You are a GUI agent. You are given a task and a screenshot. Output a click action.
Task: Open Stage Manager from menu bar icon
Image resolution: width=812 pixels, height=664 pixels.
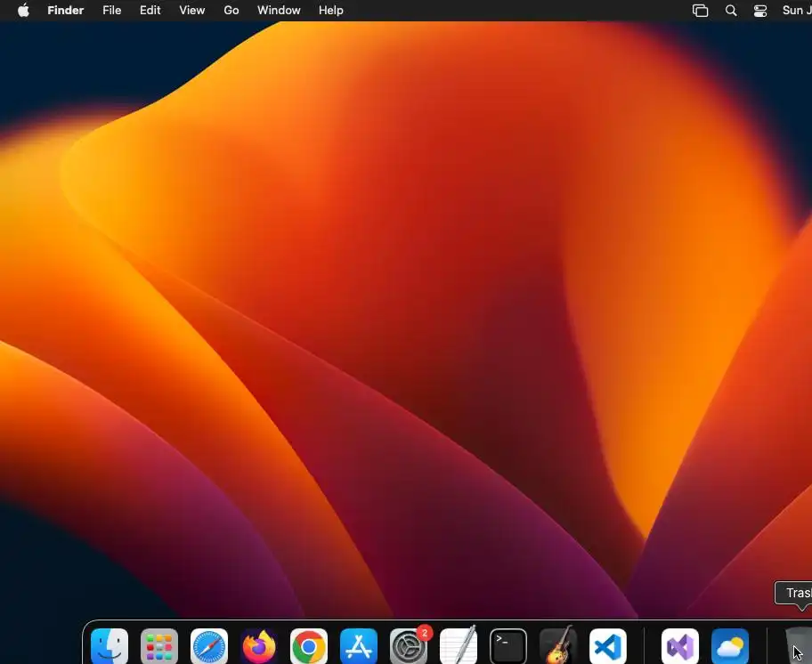(x=700, y=11)
